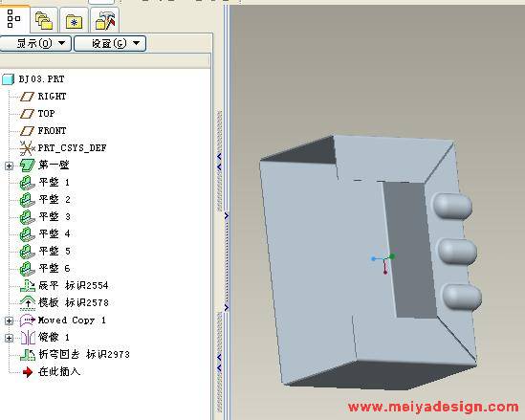Switch to the layer/folder browser tab
Viewport: 525px width, 420px height.
pyautogui.click(x=44, y=21)
